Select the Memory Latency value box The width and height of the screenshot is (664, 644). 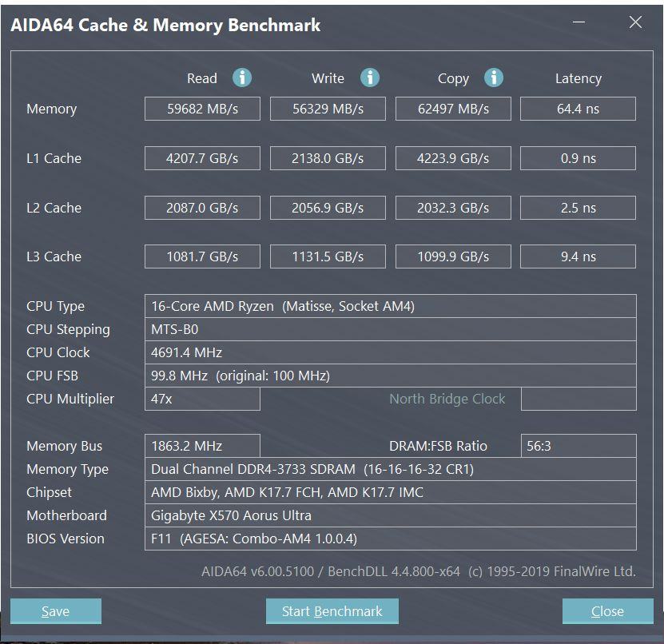[x=578, y=109]
